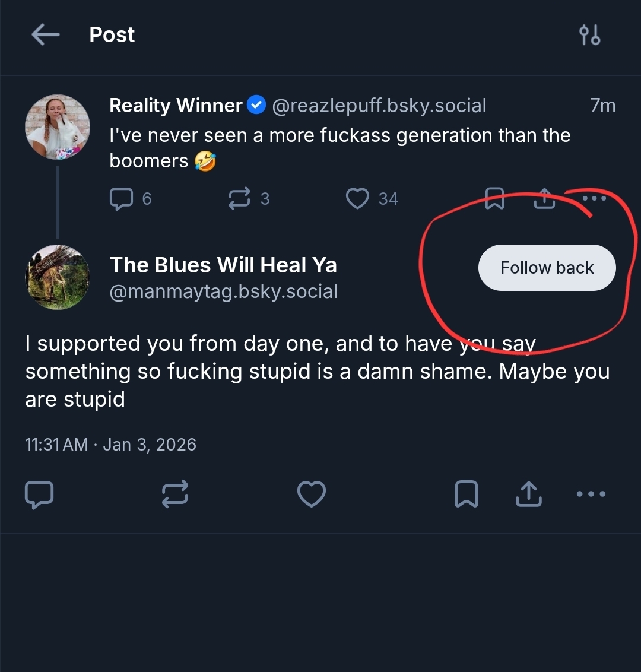The image size is (641, 672).
Task: Open more options on the main reply
Action: 591,494
